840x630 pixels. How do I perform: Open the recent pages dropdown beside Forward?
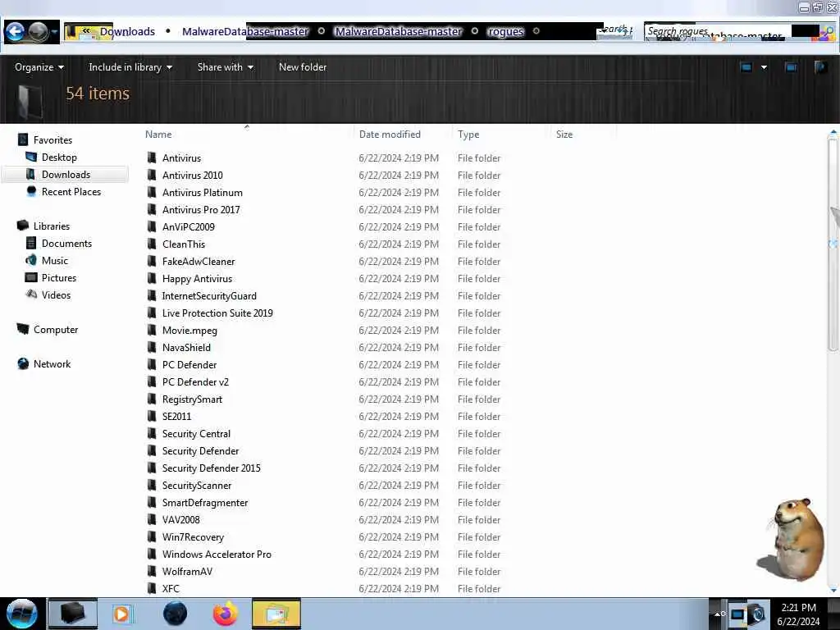click(x=55, y=32)
